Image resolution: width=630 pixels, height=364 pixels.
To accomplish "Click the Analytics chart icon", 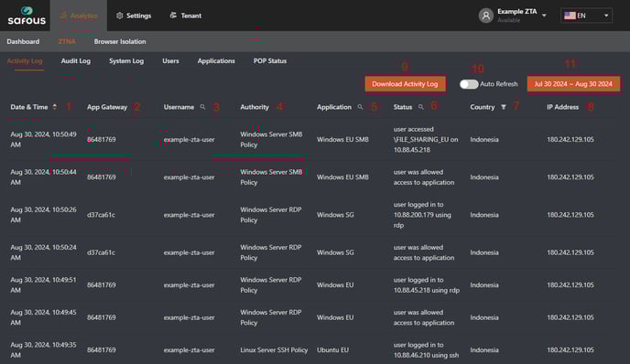I will tap(63, 16).
